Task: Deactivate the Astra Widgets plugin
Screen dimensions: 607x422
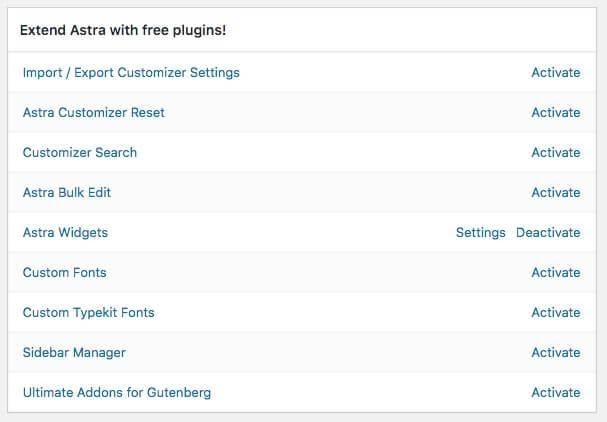Action: tap(547, 232)
